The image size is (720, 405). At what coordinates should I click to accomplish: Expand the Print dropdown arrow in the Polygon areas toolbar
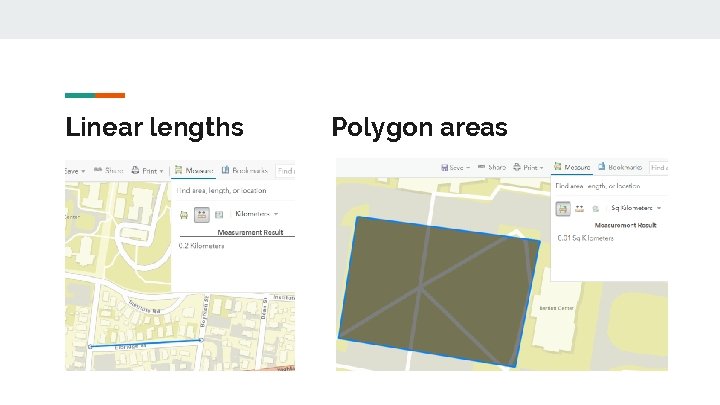coord(541,168)
